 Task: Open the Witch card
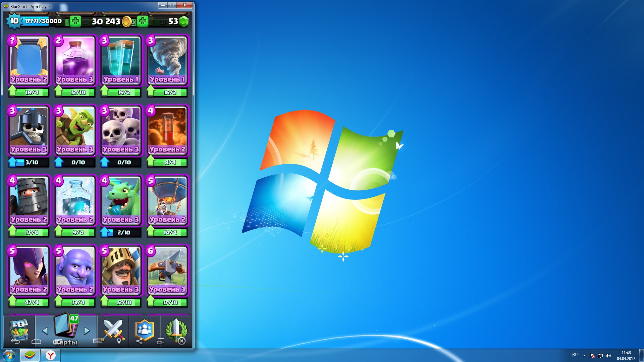[29, 270]
